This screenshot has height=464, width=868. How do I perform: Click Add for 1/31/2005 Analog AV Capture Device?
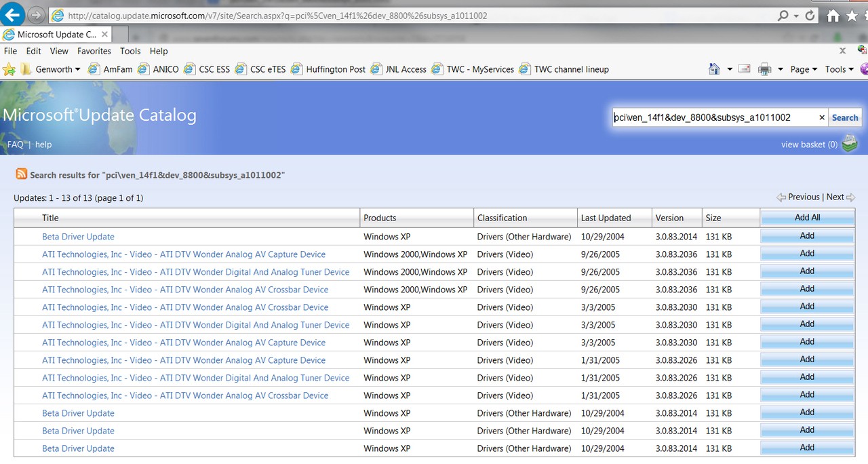click(807, 360)
